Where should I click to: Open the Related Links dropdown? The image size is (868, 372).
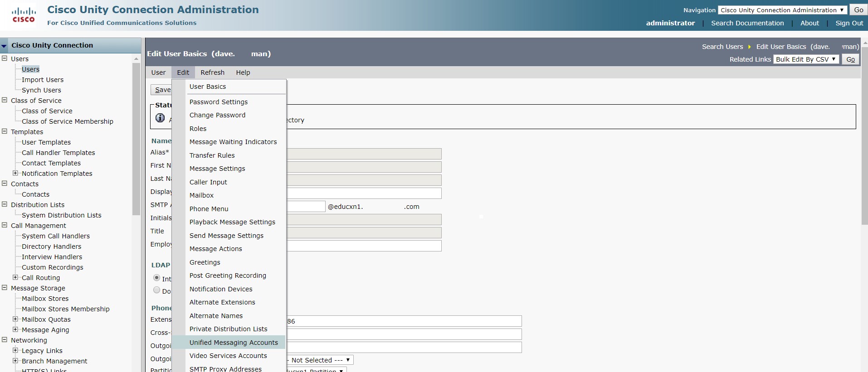click(x=806, y=59)
